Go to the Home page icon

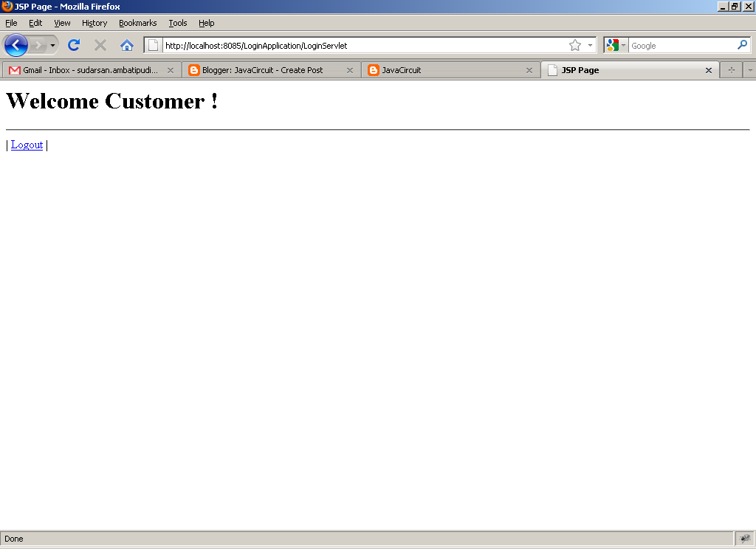point(127,45)
